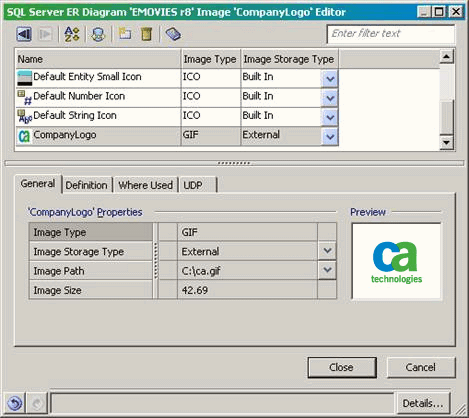Select the Default Entity Small Icon name
Viewport: 469px width, 418px height.
(87, 77)
